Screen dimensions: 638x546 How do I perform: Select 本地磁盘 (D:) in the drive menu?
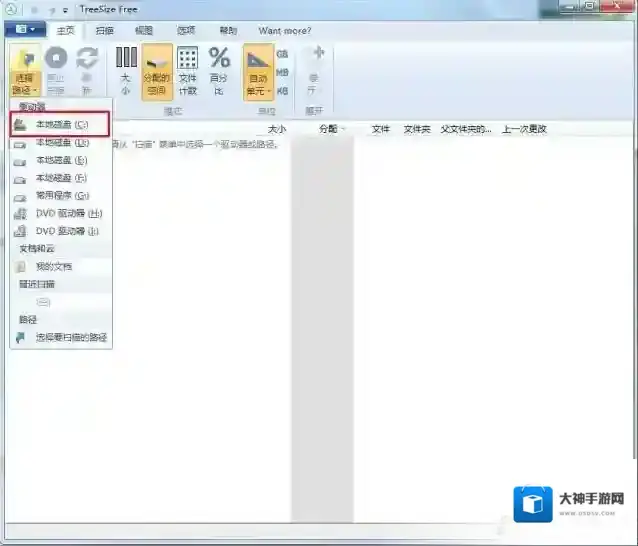tap(60, 142)
